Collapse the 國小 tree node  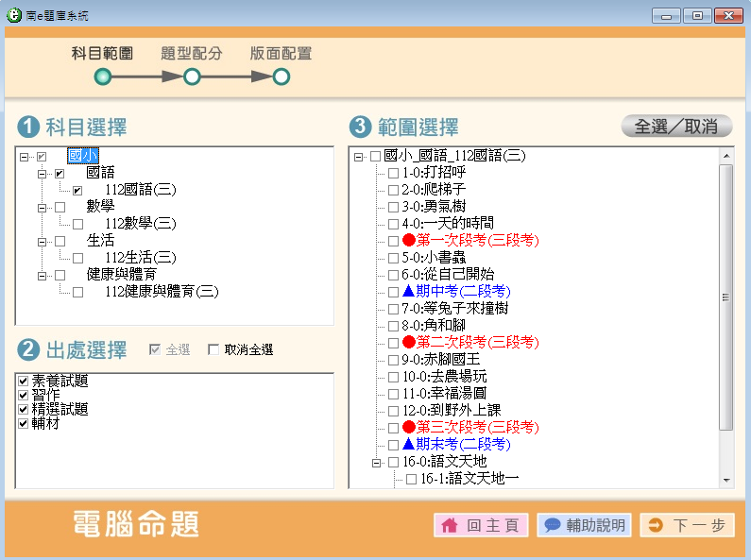coord(24,156)
